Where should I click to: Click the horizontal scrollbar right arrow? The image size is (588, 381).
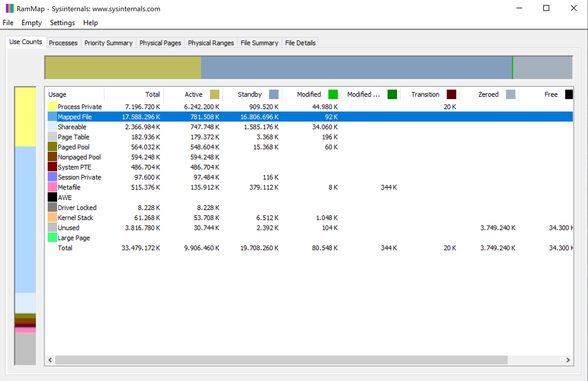pos(568,360)
